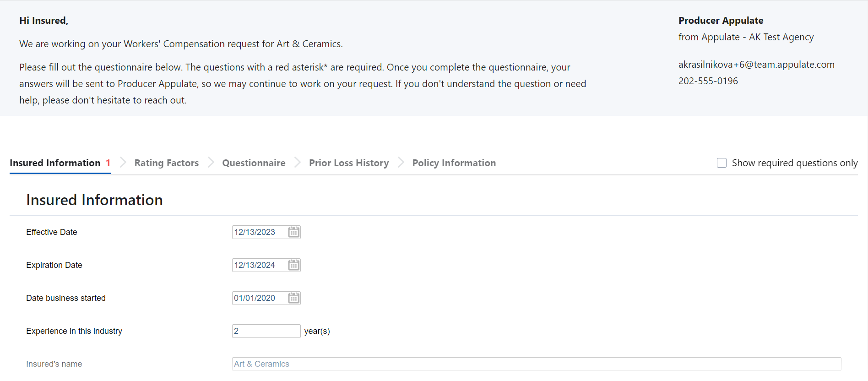Click the producer's email address
Image resolution: width=868 pixels, height=381 pixels.
point(756,65)
